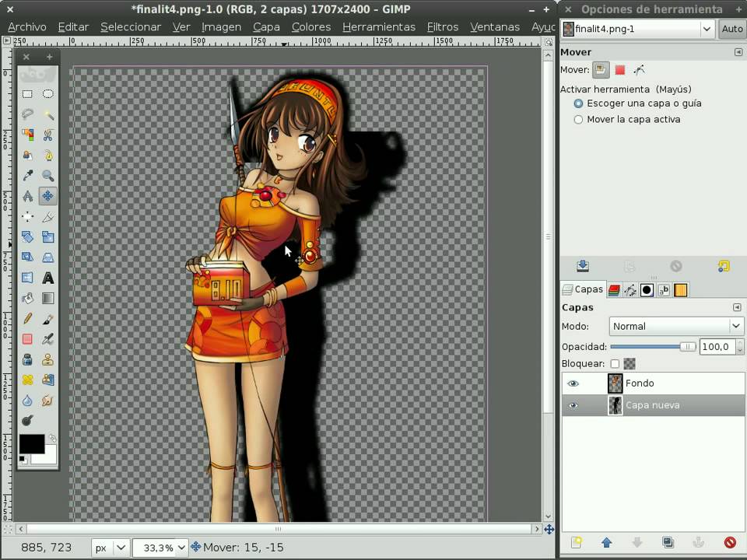Viewport: 747px width, 560px height.
Task: Delete layer with red button
Action: 729,542
